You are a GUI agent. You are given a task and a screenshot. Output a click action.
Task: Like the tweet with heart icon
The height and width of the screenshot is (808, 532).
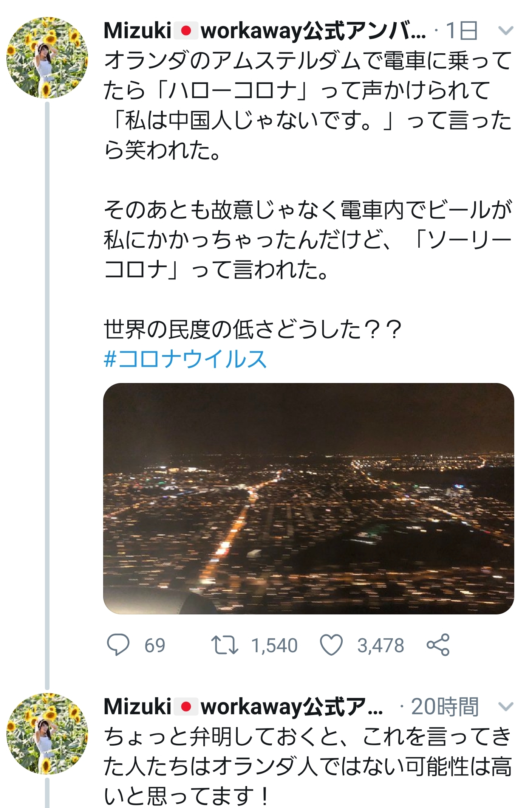click(x=331, y=645)
